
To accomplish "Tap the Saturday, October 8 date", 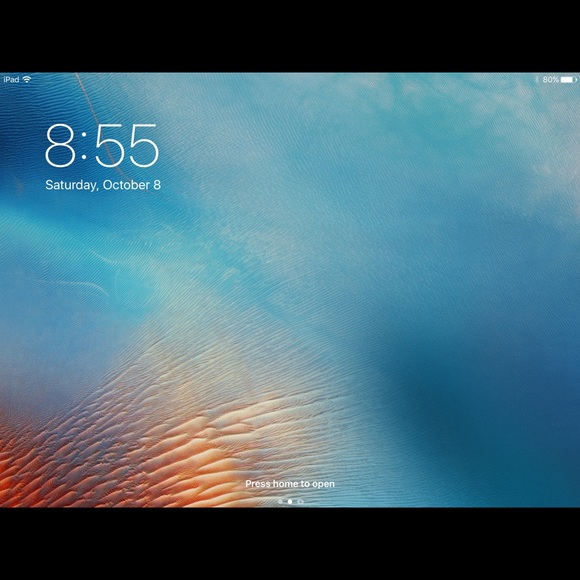I will (x=103, y=185).
